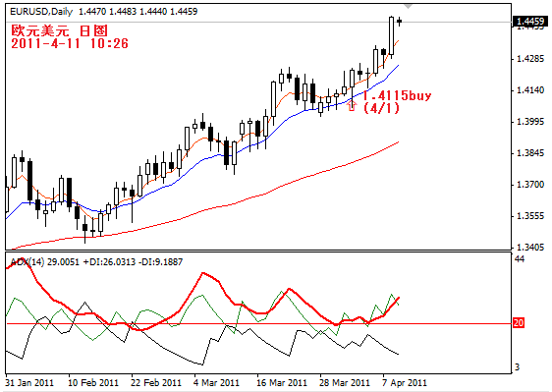Click the 16 Mar 2011 date label
Screen dimensions: 552x392
coord(282,383)
